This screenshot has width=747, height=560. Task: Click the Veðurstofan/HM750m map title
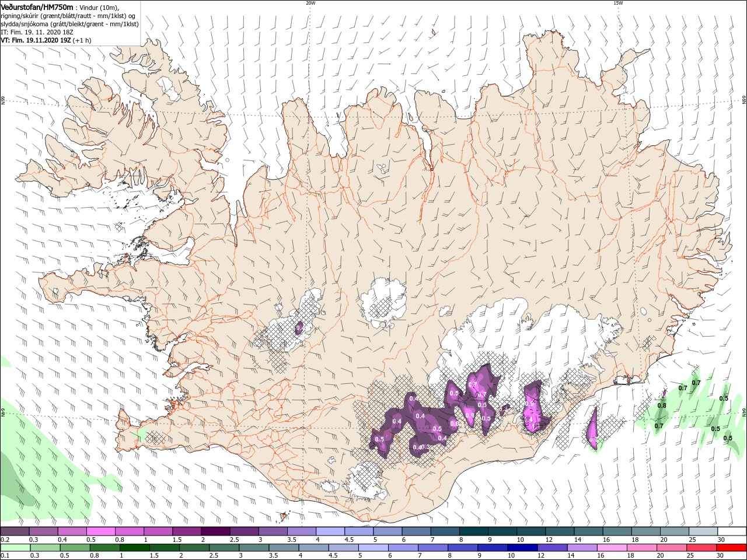click(x=36, y=7)
